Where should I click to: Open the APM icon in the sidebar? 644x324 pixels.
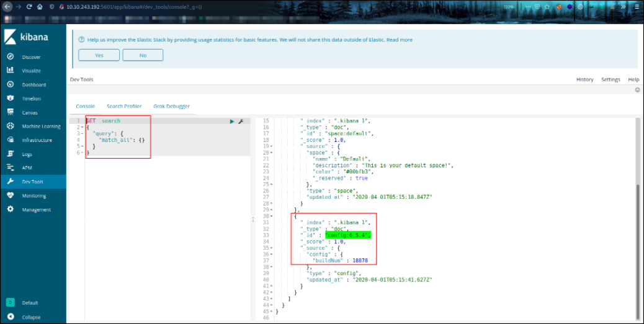click(x=11, y=167)
